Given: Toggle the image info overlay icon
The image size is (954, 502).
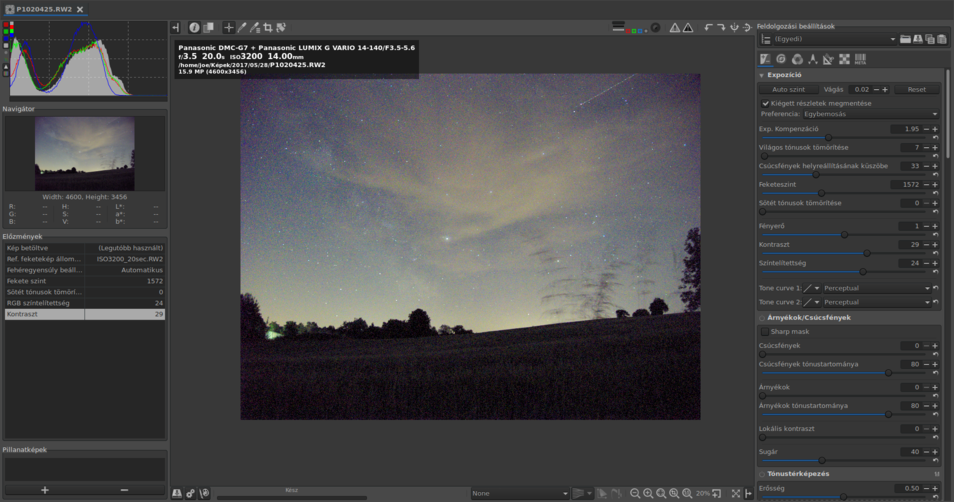Looking at the screenshot, I should (x=194, y=27).
